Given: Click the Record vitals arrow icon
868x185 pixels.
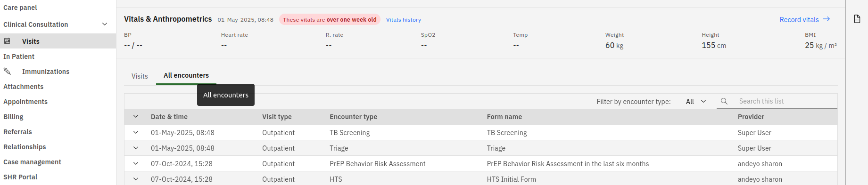Looking at the screenshot, I should coord(827,19).
